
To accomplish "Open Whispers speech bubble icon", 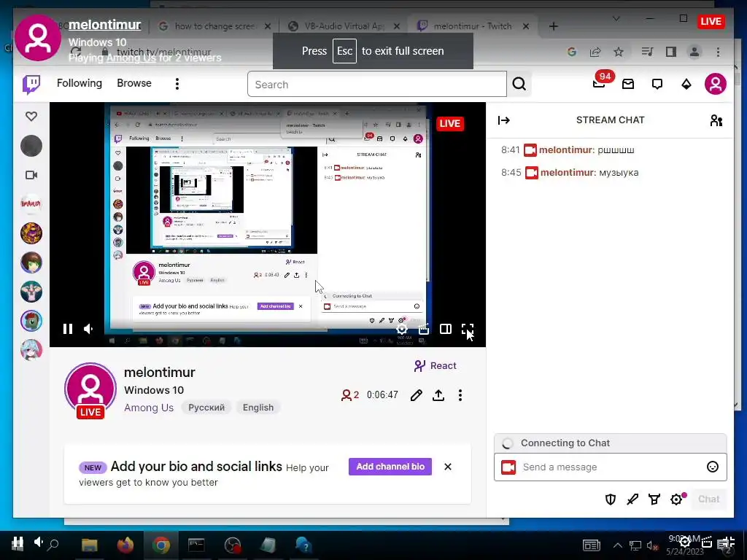I will [x=657, y=85].
